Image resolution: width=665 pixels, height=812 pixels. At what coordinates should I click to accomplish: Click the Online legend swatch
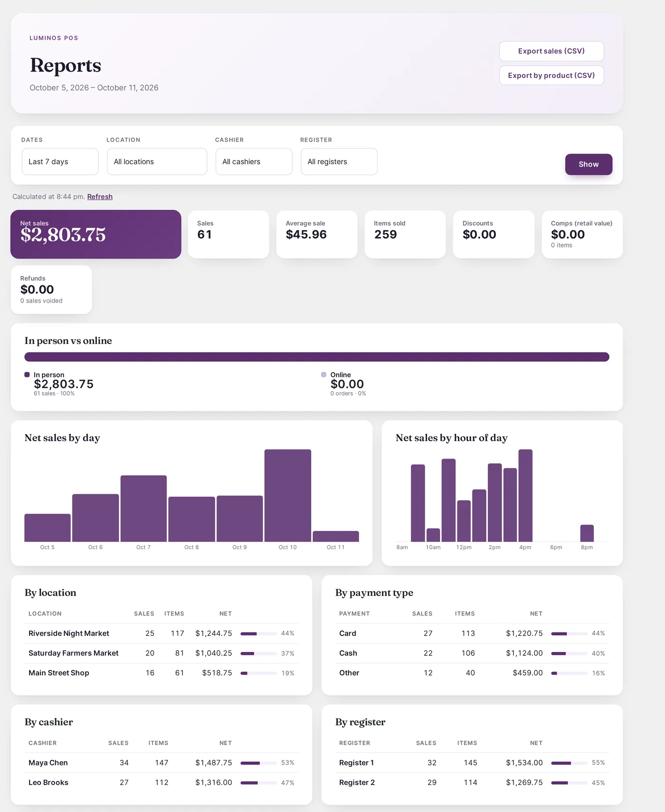point(324,375)
